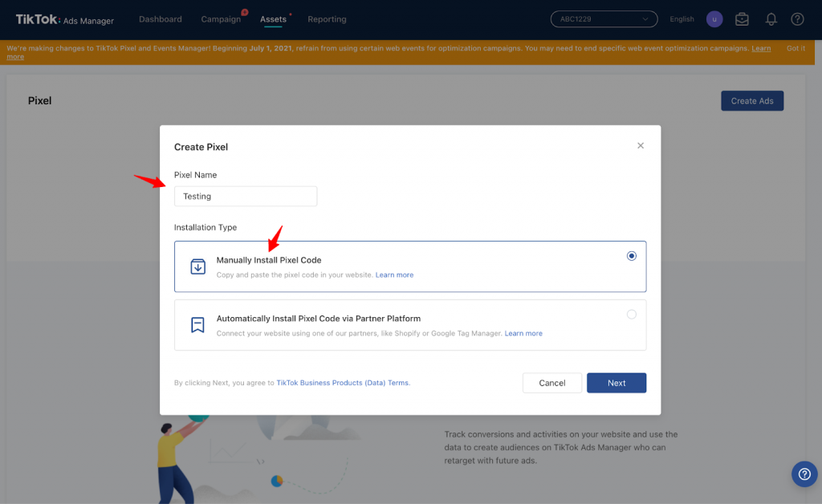Dismiss banner with Got it
Viewport: 822px width, 504px height.
[796, 48]
